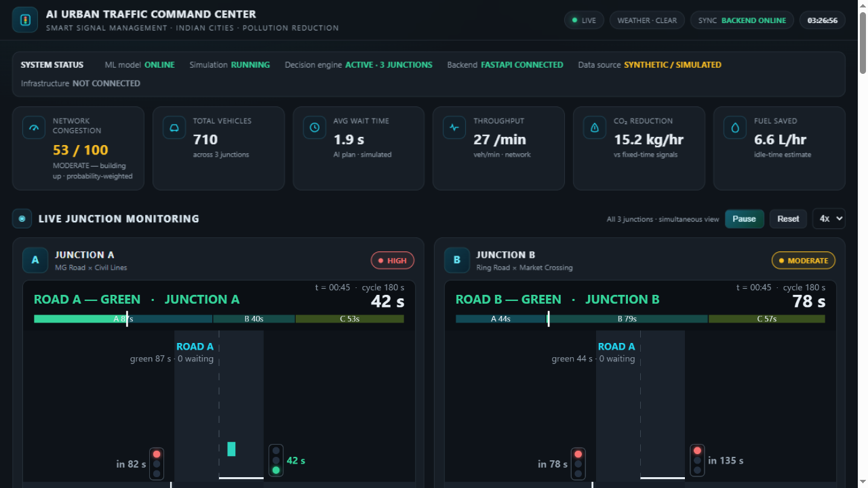Click Junction B red traffic light in 78 s
The width and height of the screenshot is (868, 488).
(578, 464)
